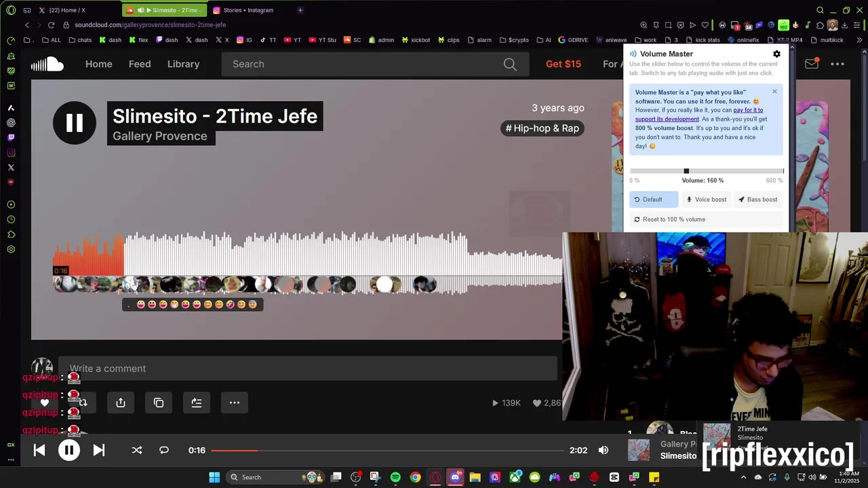Open the Gallery Provence artist page

point(160,136)
